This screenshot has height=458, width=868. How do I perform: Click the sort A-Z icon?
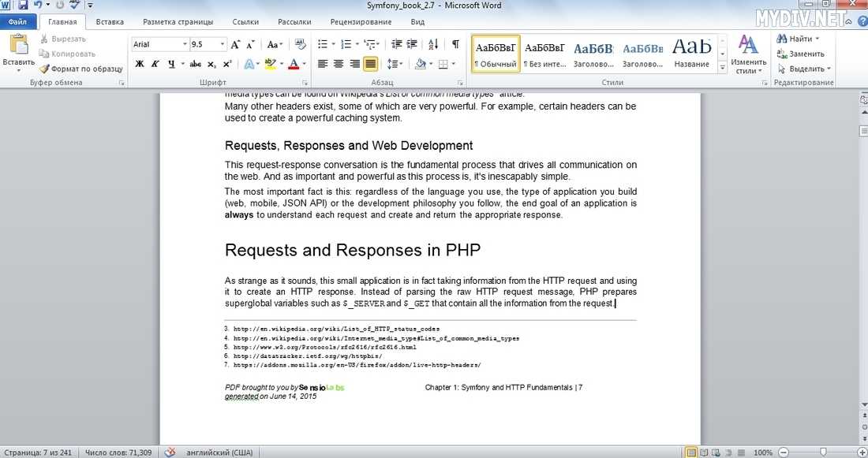[432, 44]
